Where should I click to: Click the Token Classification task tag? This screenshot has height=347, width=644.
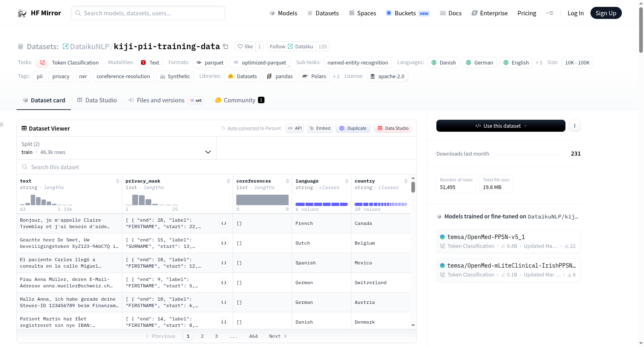pos(69,62)
